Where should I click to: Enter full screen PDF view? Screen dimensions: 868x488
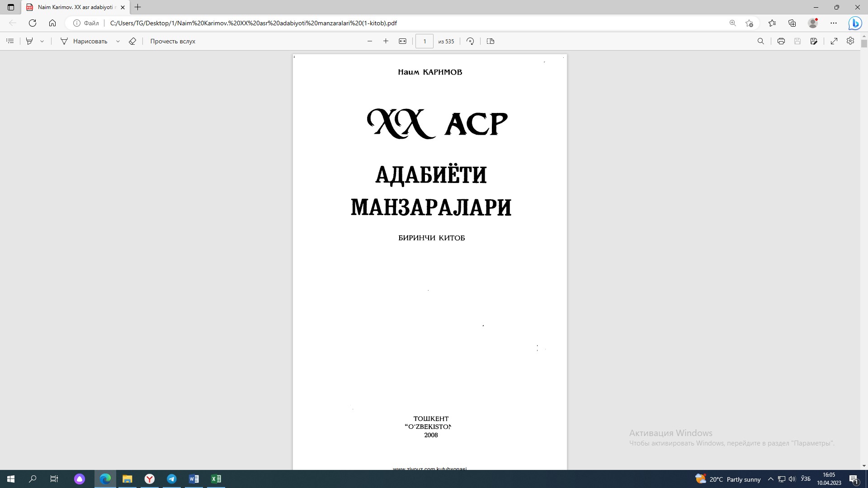click(x=834, y=41)
